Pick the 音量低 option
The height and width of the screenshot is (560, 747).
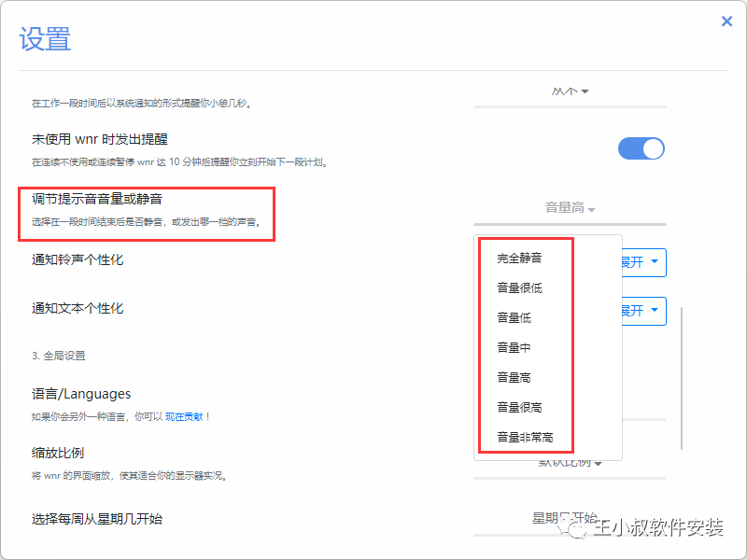(514, 317)
